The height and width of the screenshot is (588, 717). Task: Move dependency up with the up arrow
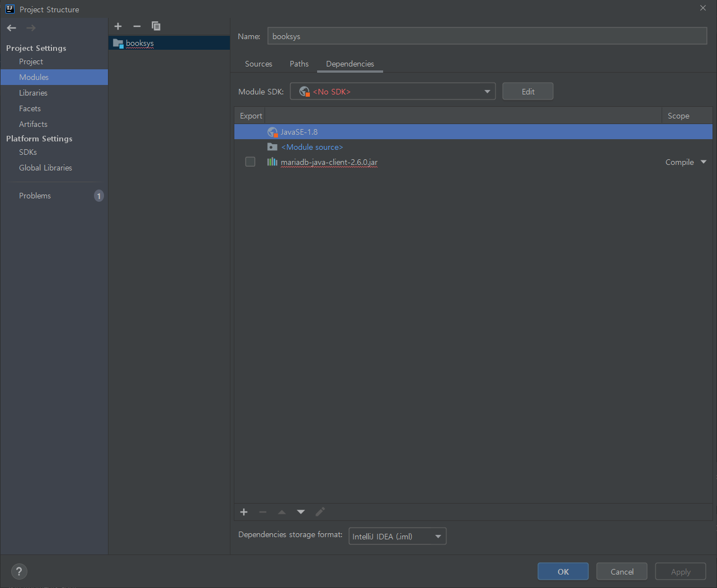tap(282, 512)
